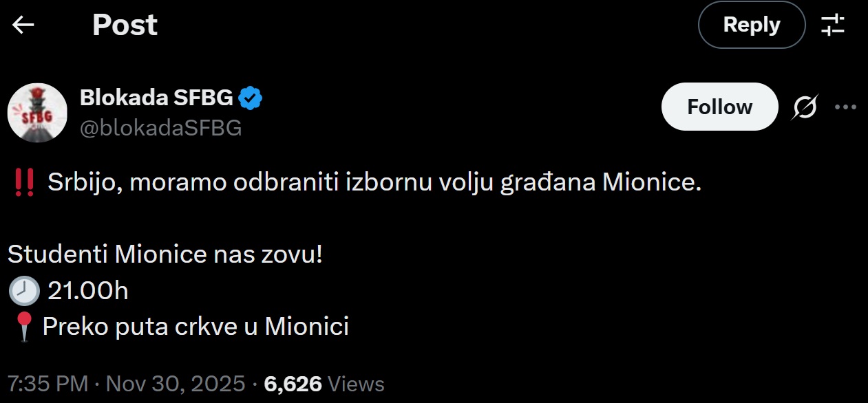The width and height of the screenshot is (868, 403).
Task: Open the 7:35 PM timestamp link
Action: click(47, 384)
